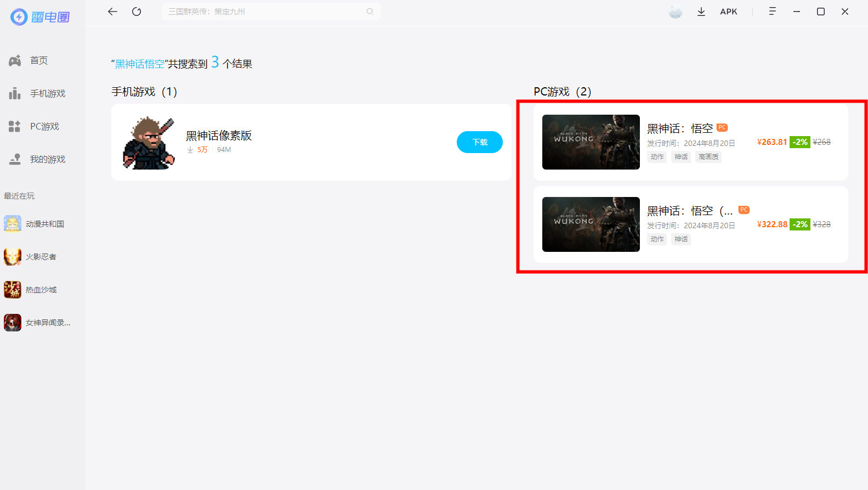This screenshot has width=868, height=490.
Task: Click the 5万 download count
Action: point(202,150)
